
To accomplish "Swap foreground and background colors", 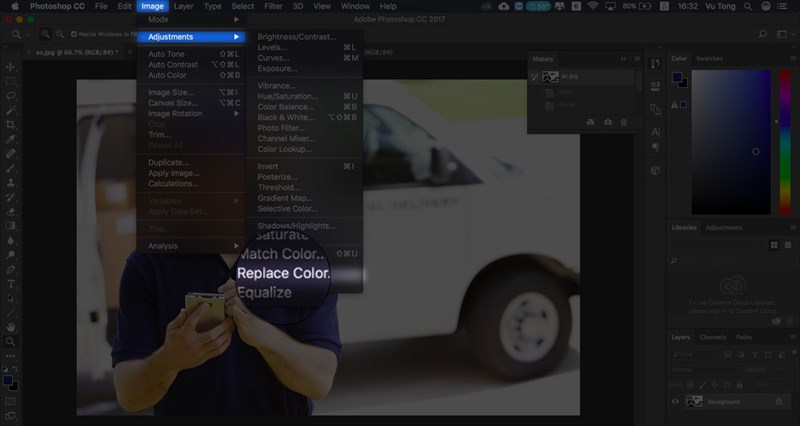I will pos(15,368).
